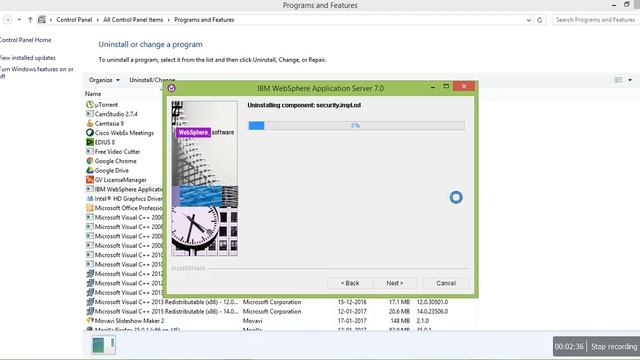Screen dimensions: 640x360
Task: Click the Programs and Features breadcrumb
Action: [204, 20]
